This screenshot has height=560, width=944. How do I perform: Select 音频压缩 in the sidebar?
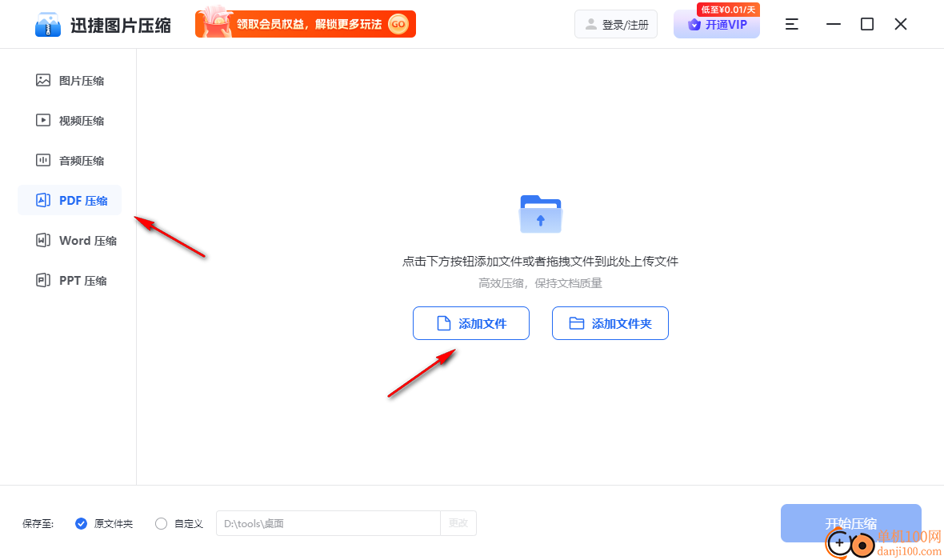70,160
